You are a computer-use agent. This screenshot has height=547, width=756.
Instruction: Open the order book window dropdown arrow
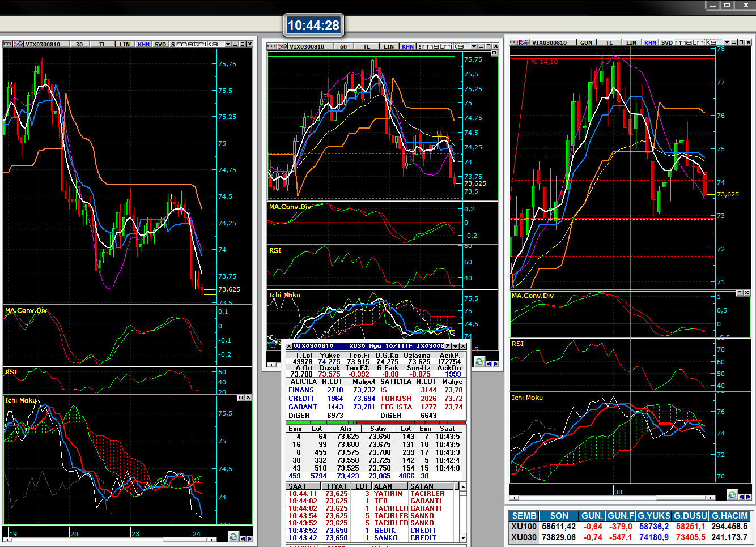tap(455, 346)
